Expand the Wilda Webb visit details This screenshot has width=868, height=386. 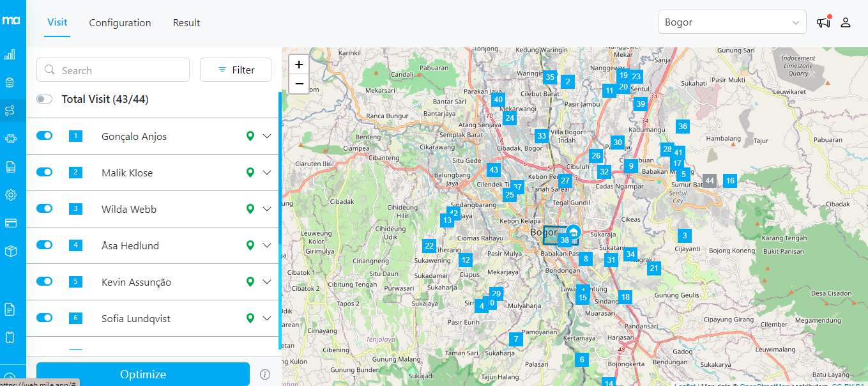click(x=267, y=209)
